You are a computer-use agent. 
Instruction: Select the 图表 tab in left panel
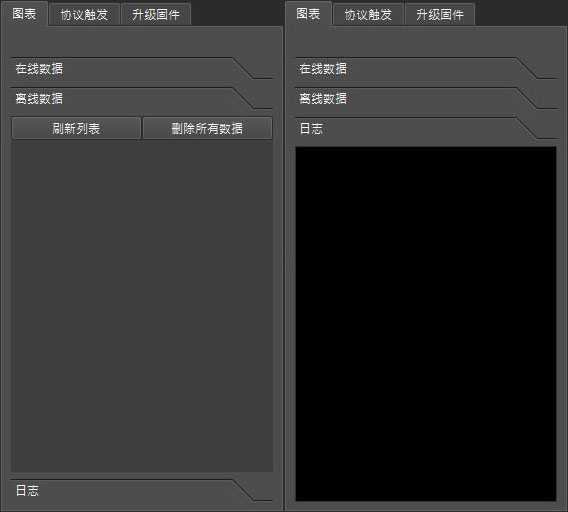pos(24,14)
